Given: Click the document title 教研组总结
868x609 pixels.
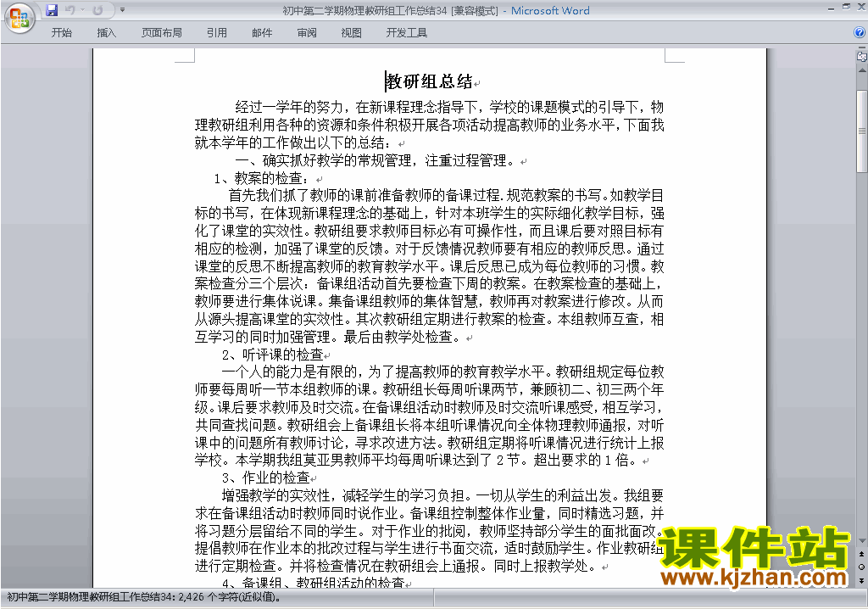Looking at the screenshot, I should pyautogui.click(x=430, y=81).
